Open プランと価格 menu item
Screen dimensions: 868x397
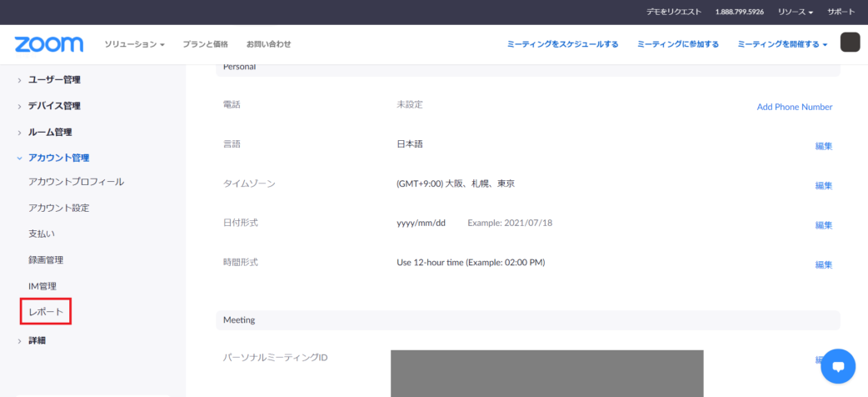[205, 44]
